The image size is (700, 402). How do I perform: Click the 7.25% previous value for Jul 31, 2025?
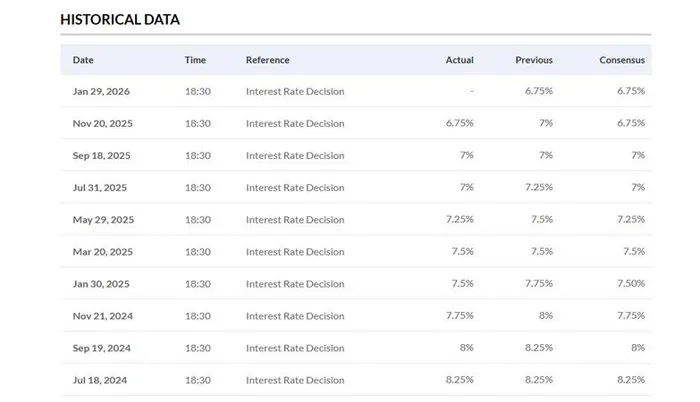click(x=537, y=188)
